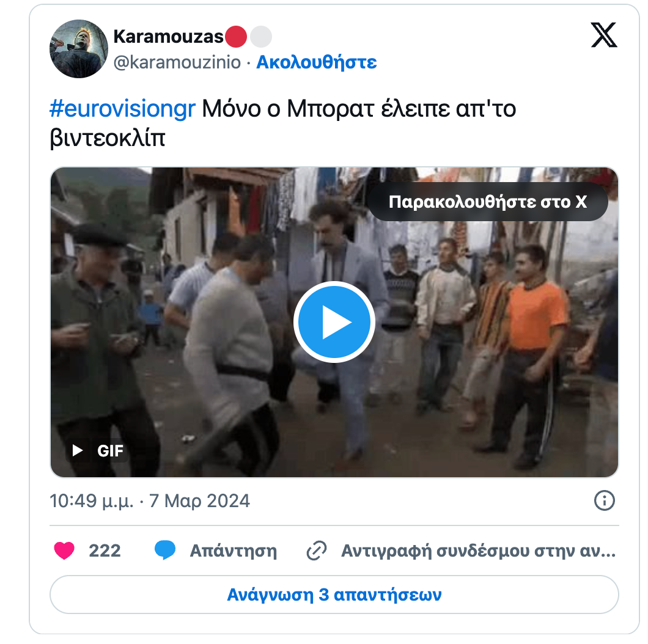Screen dimensions: 648x644
Task: Click the Karamouzas display name
Action: pyautogui.click(x=168, y=36)
